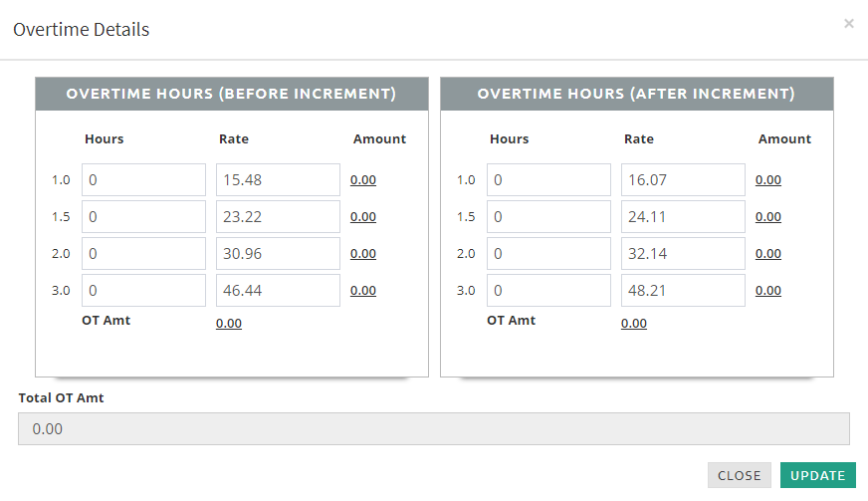Focus the 3.0 hours field after increment
Image resolution: width=868 pixels, height=501 pixels.
pos(548,291)
